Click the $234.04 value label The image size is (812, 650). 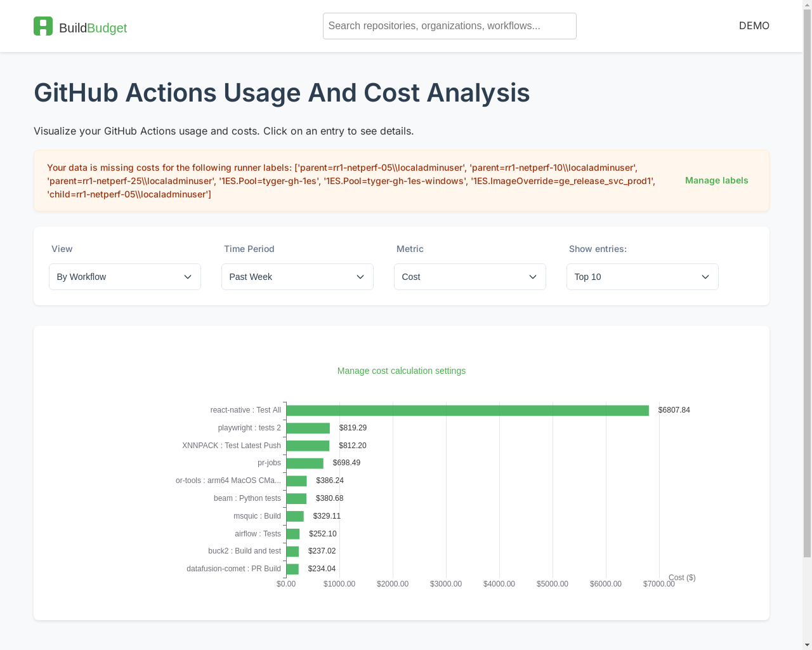(322, 569)
